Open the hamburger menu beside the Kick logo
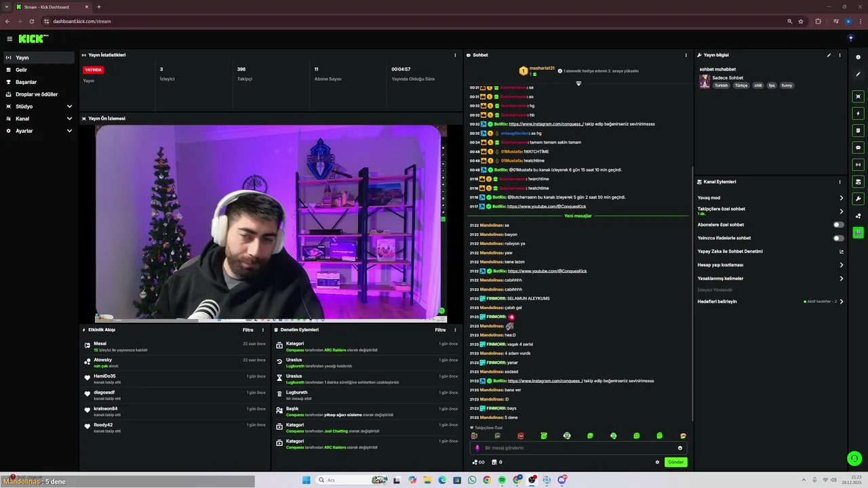 (x=9, y=39)
